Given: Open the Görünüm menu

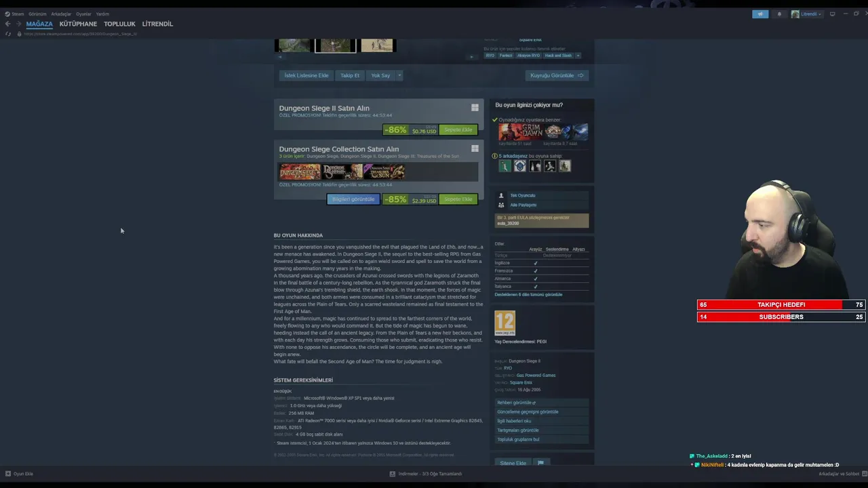Looking at the screenshot, I should (37, 14).
